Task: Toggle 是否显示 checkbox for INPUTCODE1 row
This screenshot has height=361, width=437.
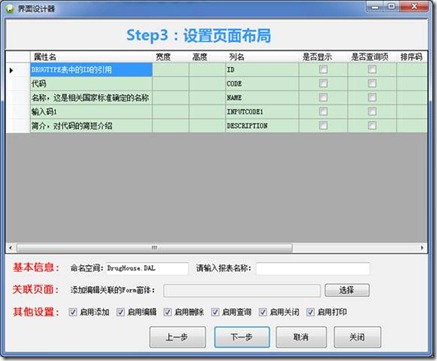Action: [x=323, y=111]
